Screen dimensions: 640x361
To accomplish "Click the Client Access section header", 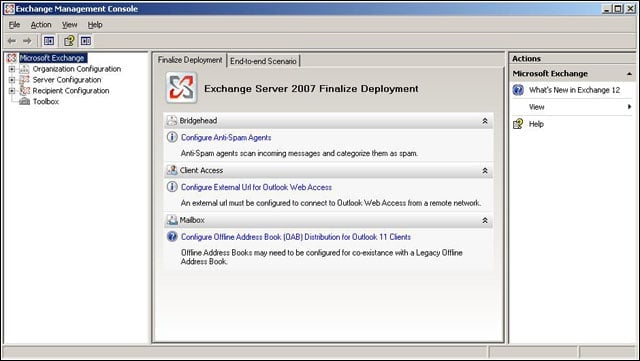I will pos(329,171).
